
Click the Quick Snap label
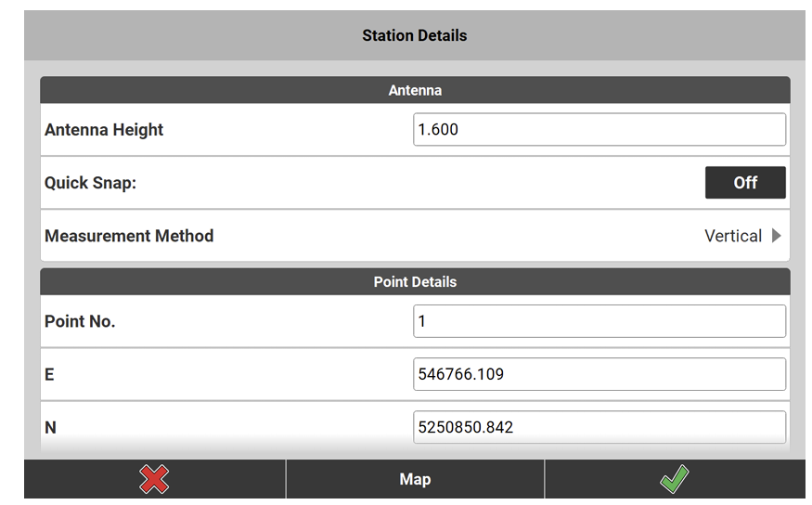coord(90,183)
